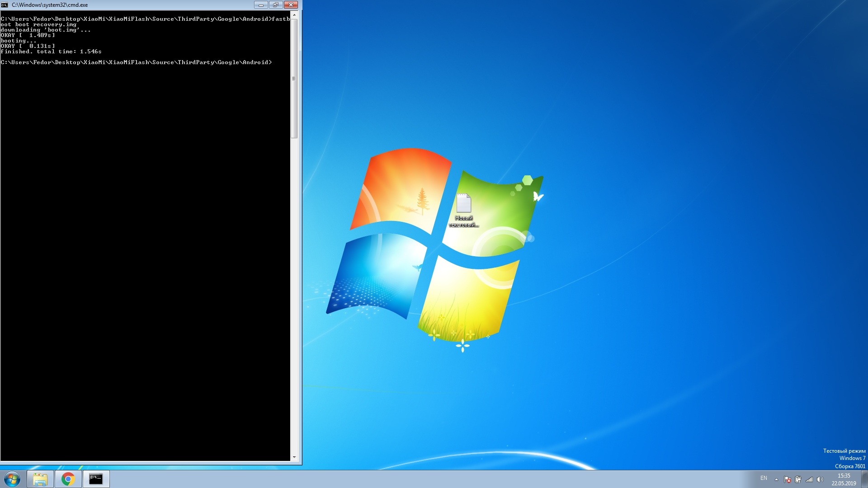Image resolution: width=868 pixels, height=488 pixels.
Task: Open the Windows Start menu orb
Action: coord(12,479)
